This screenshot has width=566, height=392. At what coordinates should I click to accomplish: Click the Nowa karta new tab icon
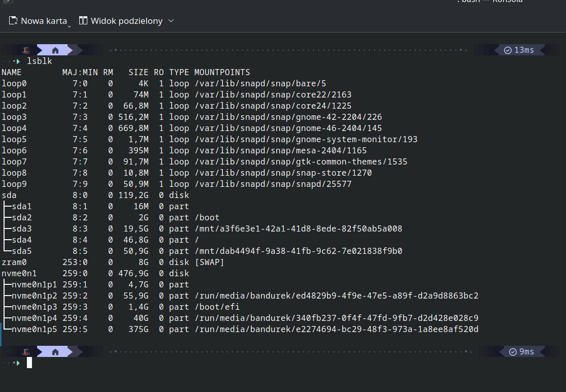point(14,21)
